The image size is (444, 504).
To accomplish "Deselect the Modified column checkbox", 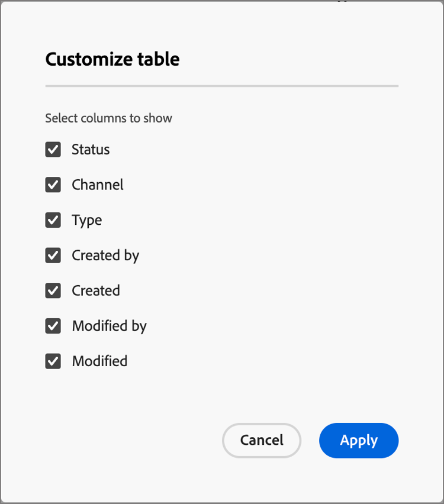I will coord(53,361).
